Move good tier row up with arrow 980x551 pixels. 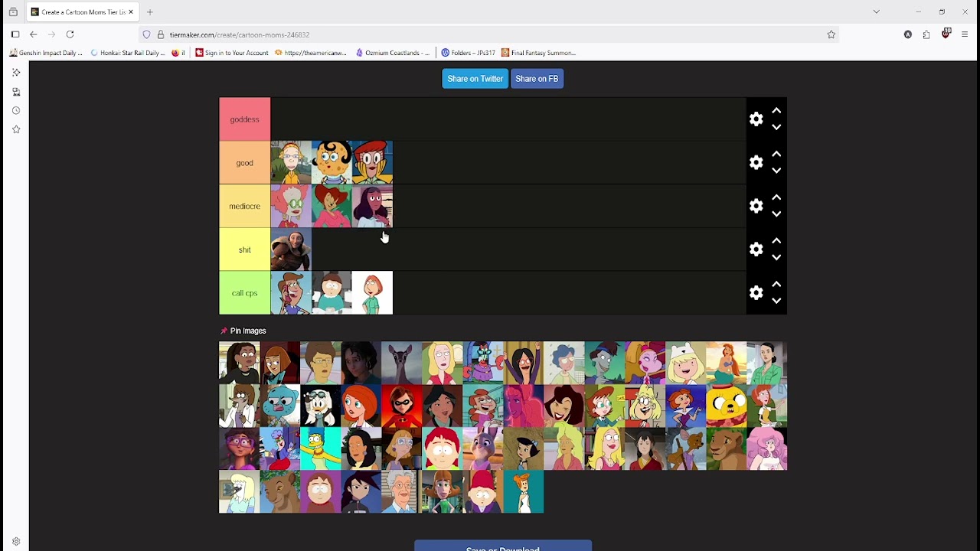click(776, 155)
